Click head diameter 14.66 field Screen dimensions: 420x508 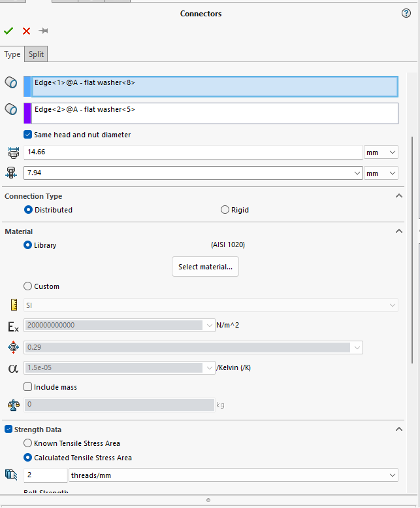tap(193, 152)
